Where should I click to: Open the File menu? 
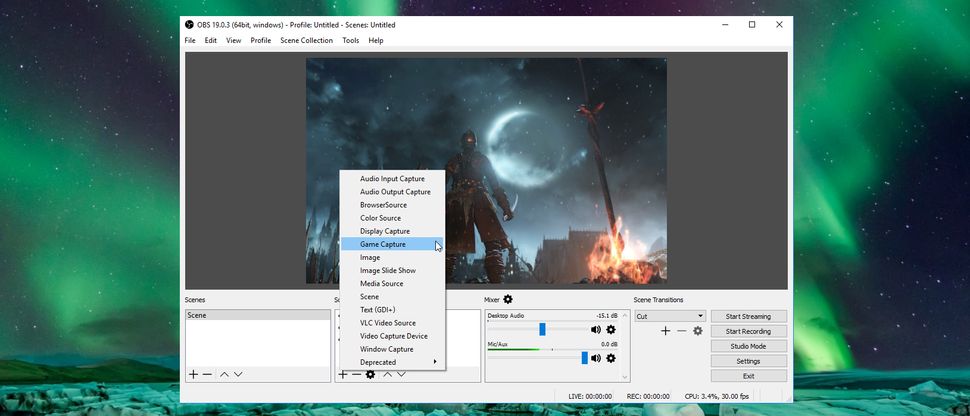[190, 40]
